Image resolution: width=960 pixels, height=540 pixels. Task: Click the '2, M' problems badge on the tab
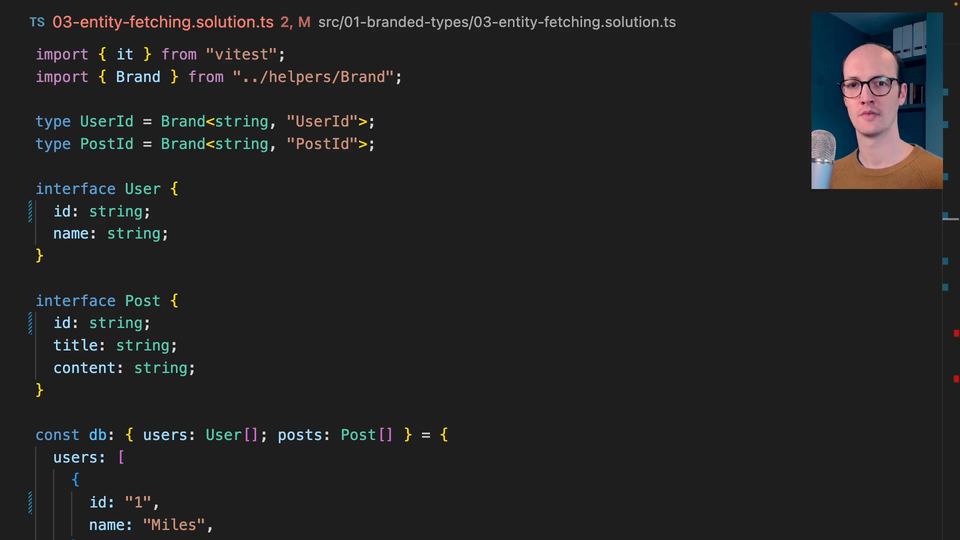pos(296,22)
